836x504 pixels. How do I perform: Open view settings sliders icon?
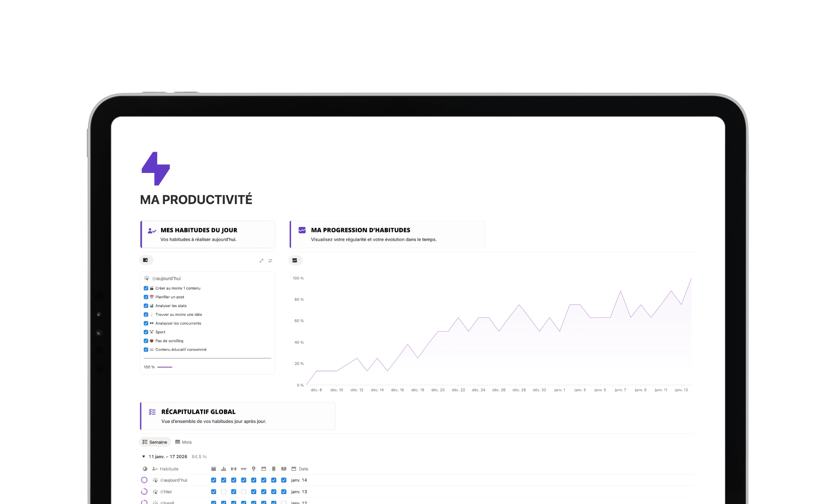tap(270, 261)
